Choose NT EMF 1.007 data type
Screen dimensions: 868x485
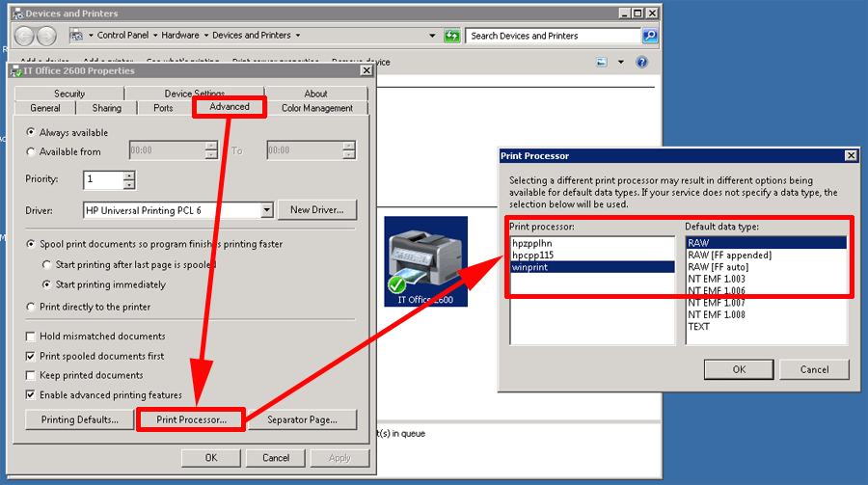766,303
